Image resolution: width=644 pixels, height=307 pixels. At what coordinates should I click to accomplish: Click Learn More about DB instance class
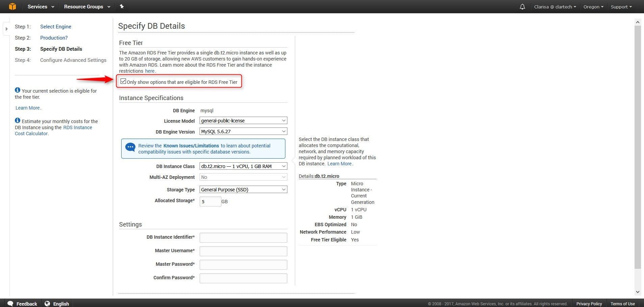click(x=339, y=164)
